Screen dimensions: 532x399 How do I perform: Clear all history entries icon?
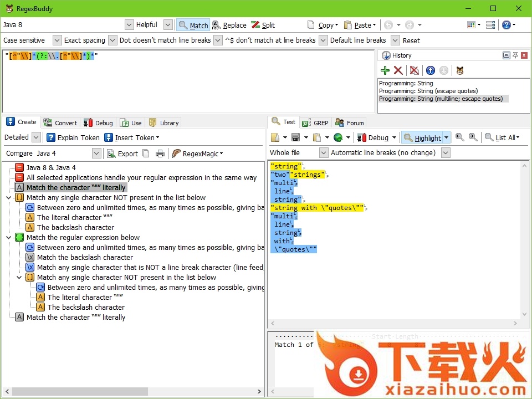(x=414, y=70)
